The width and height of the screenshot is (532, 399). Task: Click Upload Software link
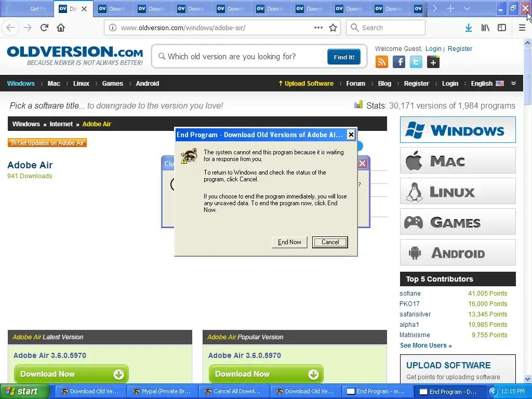305,84
